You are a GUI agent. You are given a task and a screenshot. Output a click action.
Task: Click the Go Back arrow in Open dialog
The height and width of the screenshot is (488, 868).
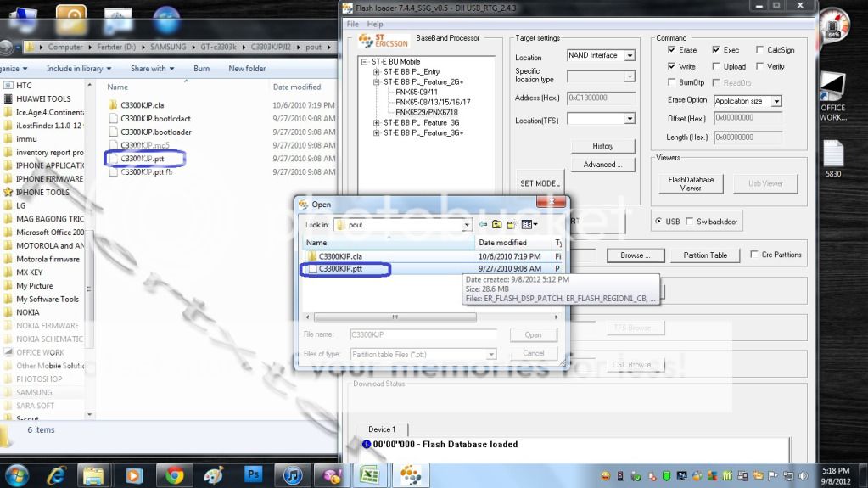tap(483, 225)
